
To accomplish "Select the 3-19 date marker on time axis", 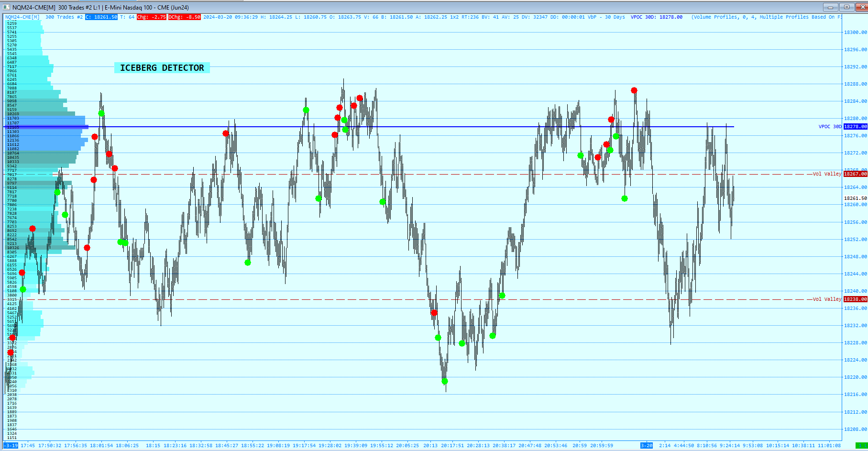I will [11, 446].
